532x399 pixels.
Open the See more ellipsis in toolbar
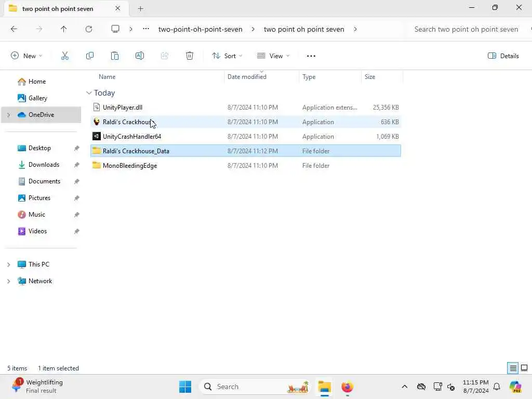pyautogui.click(x=311, y=56)
